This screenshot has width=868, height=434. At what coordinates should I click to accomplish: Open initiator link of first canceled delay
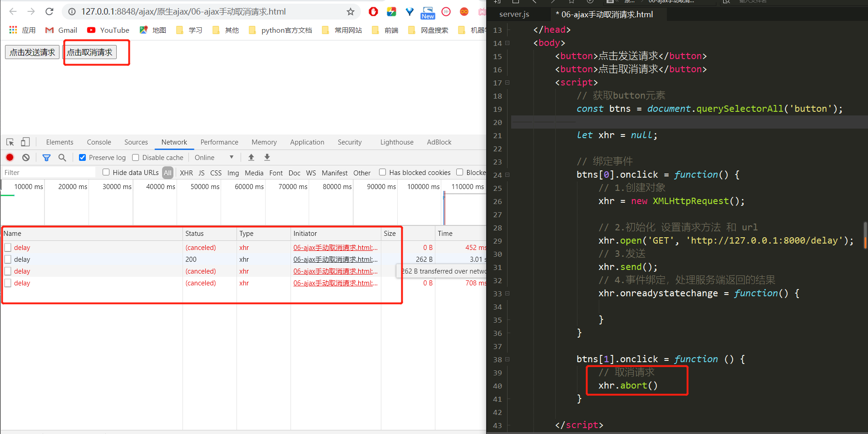click(x=335, y=247)
